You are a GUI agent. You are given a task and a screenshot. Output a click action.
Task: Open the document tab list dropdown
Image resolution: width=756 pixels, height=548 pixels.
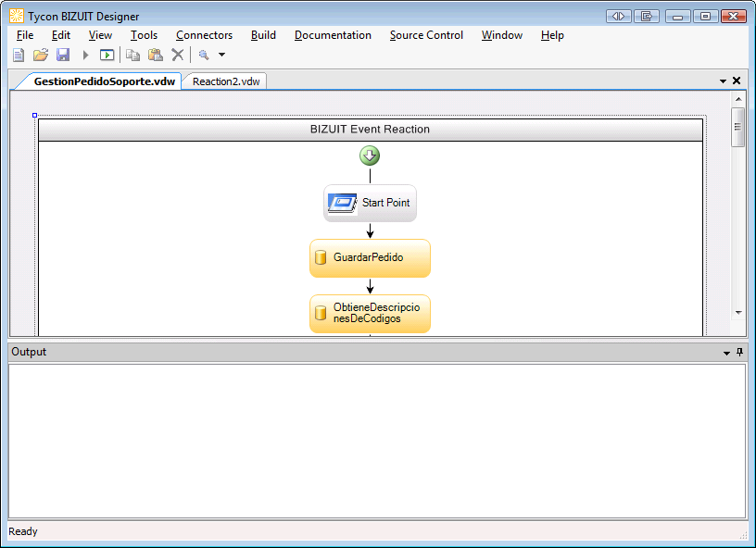coord(723,81)
